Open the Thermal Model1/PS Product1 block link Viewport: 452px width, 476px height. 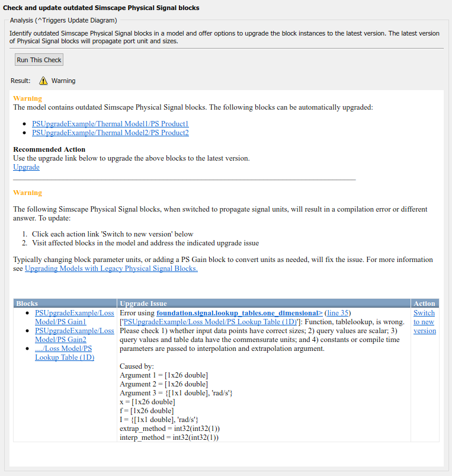110,124
